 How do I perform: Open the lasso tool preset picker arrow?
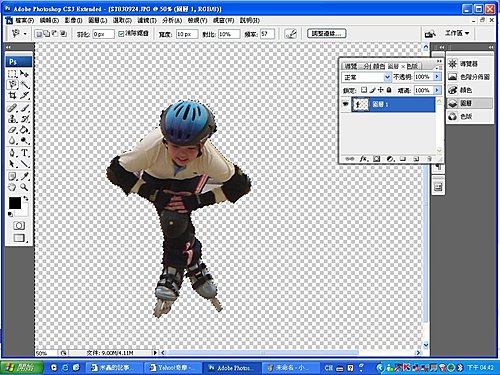pos(25,34)
